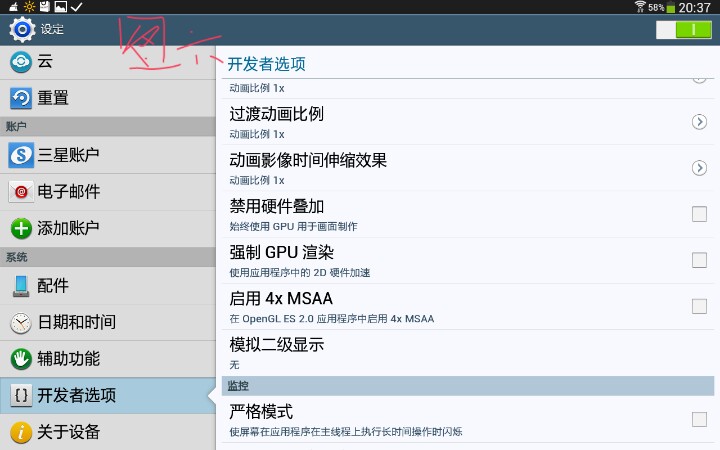Check the 强制 GPU 渲染 checkbox

[x=699, y=260]
